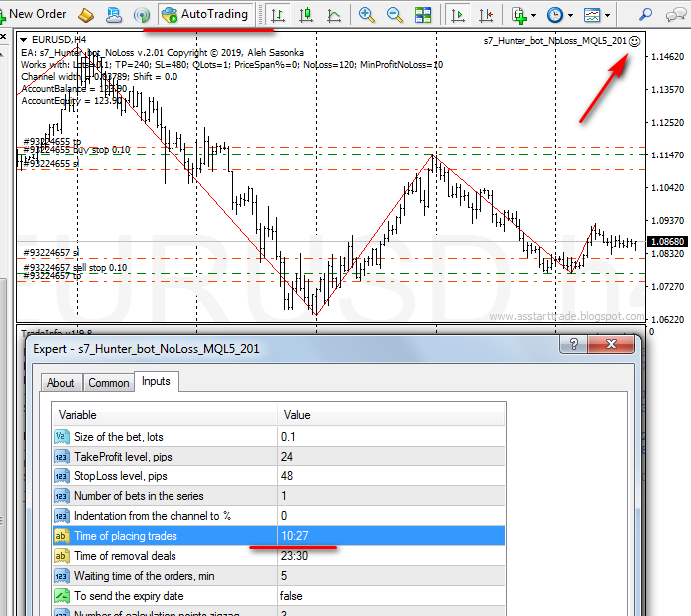The width and height of the screenshot is (691, 616).
Task: Click the periods clock icon
Action: 555,15
